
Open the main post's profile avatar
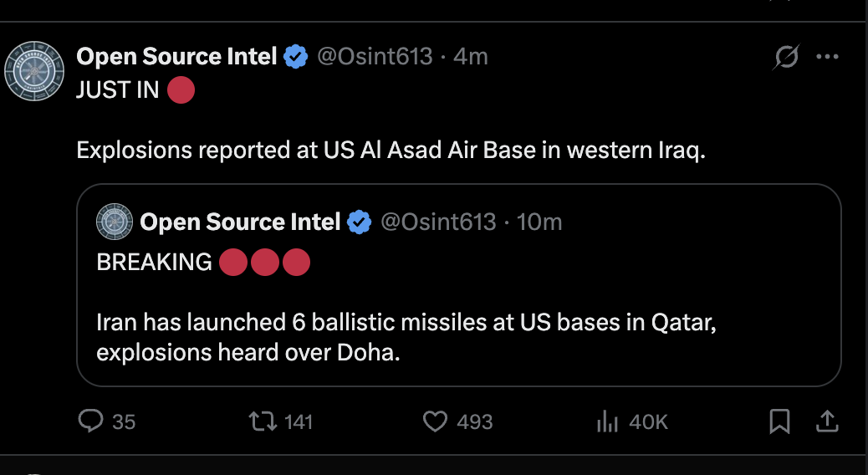click(34, 71)
